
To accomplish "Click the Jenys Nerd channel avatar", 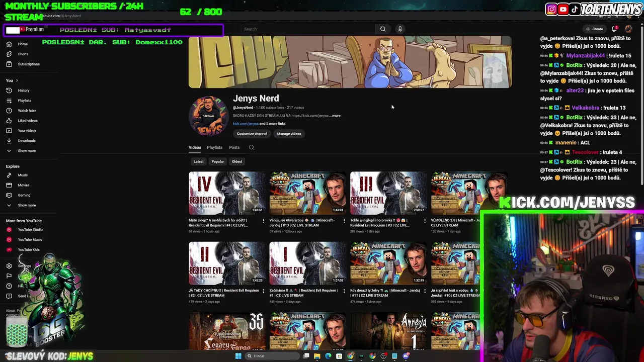I will 208,116.
